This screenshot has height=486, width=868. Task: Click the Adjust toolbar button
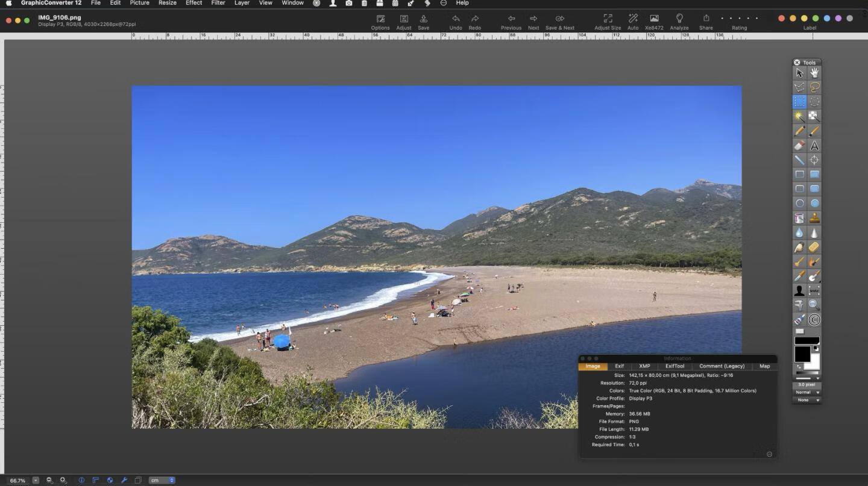404,22
